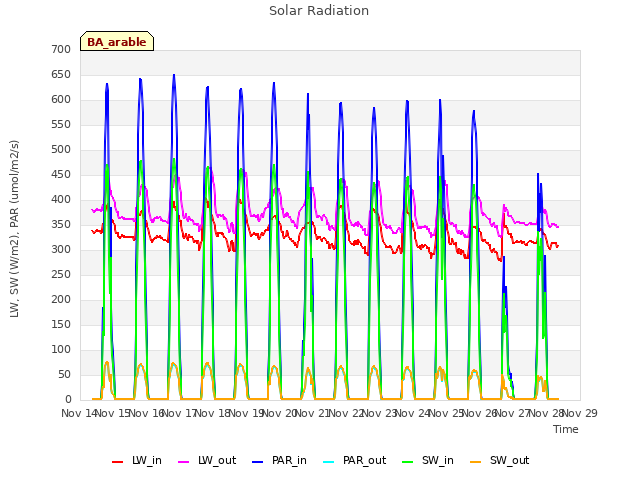
Task: Click the red LW_in legend swatch
Action: tap(117, 462)
